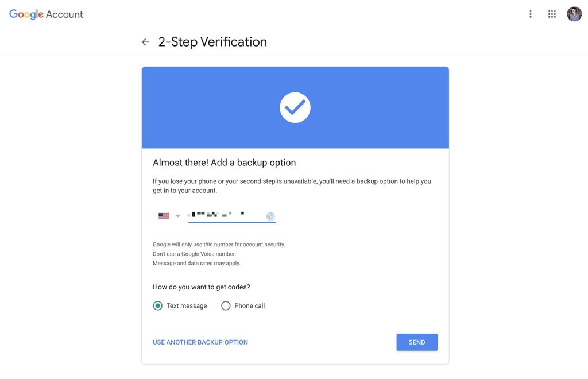Open the Google apps grid launcher
This screenshot has height=379, width=588.
click(x=552, y=14)
